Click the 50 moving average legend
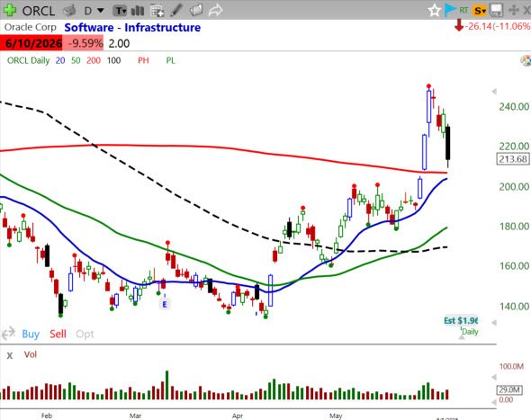The width and height of the screenshot is (531, 420). click(x=76, y=60)
